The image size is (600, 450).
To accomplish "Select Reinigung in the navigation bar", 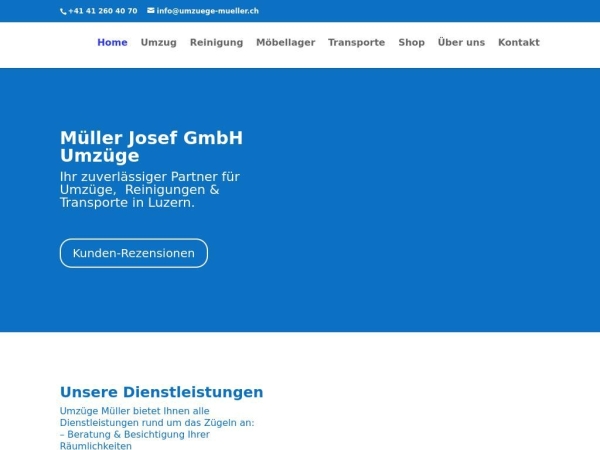I will 216,43.
